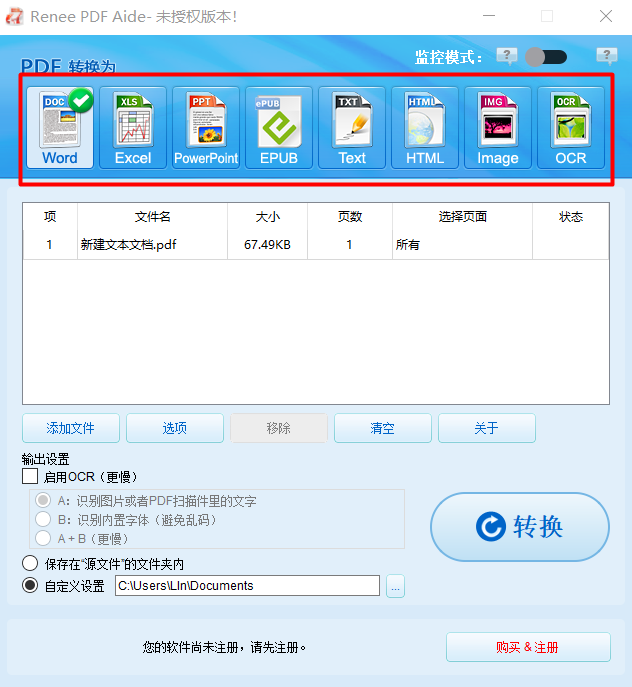Pick PowerPoint conversion format
This screenshot has width=632, height=687.
pos(206,127)
